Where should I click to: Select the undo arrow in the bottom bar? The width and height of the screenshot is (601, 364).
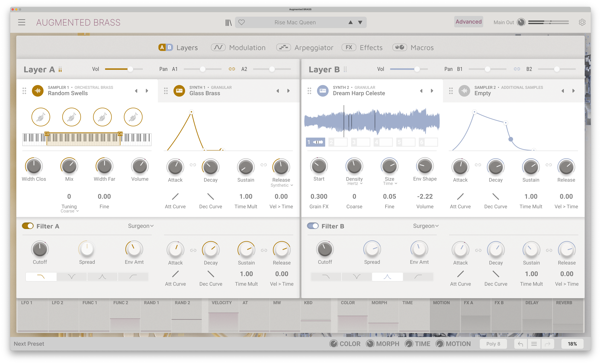tap(520, 344)
